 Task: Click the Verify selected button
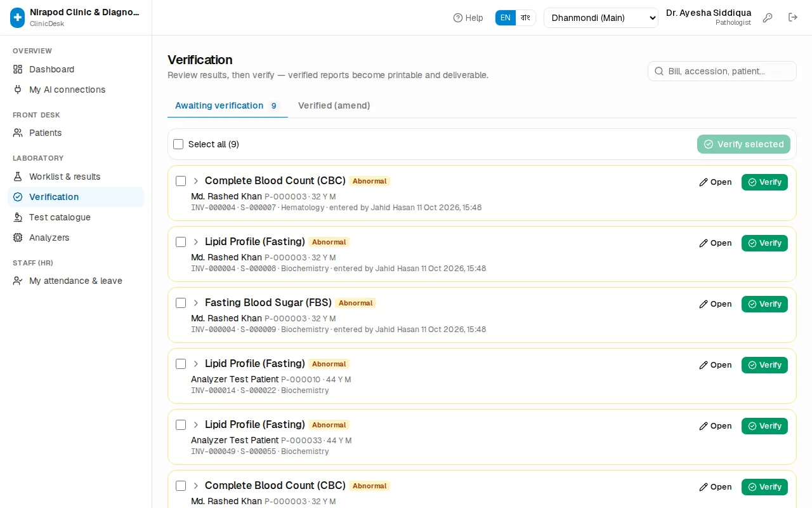tap(743, 144)
